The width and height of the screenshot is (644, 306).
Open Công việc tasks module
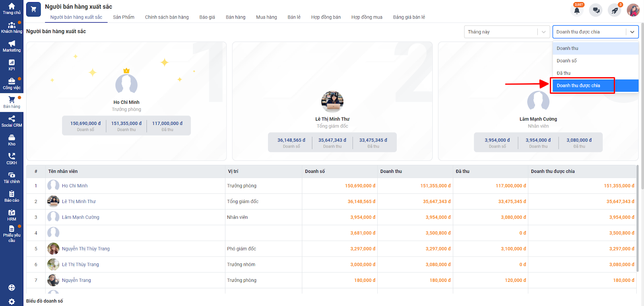click(12, 84)
